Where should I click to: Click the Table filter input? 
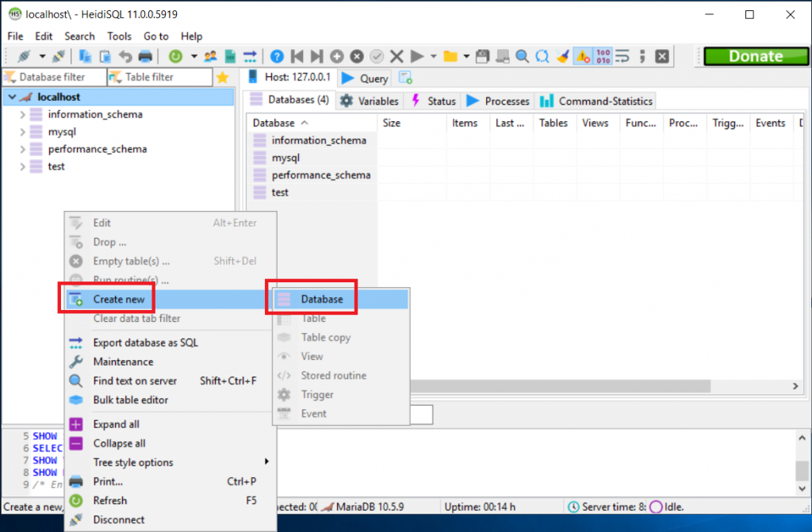(x=160, y=77)
